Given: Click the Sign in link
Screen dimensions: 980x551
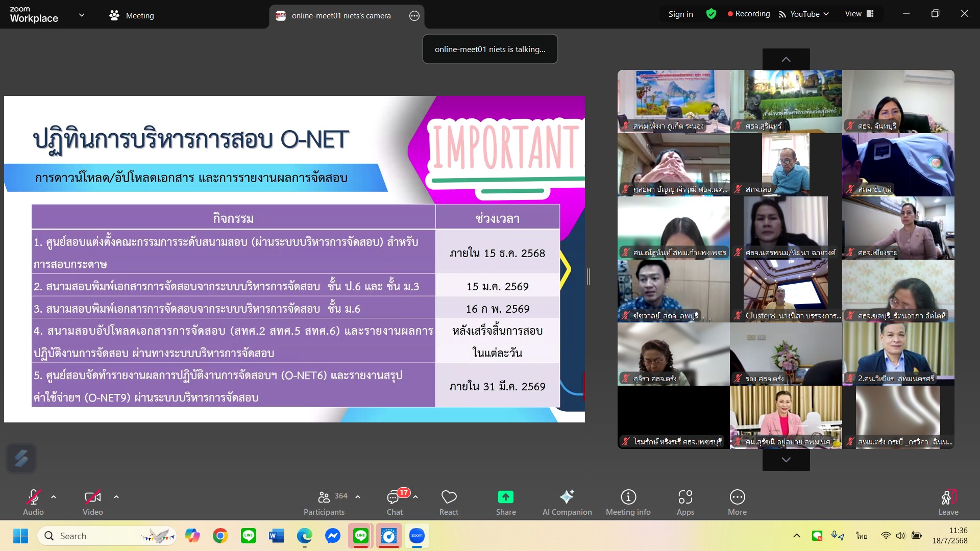Looking at the screenshot, I should click(680, 14).
